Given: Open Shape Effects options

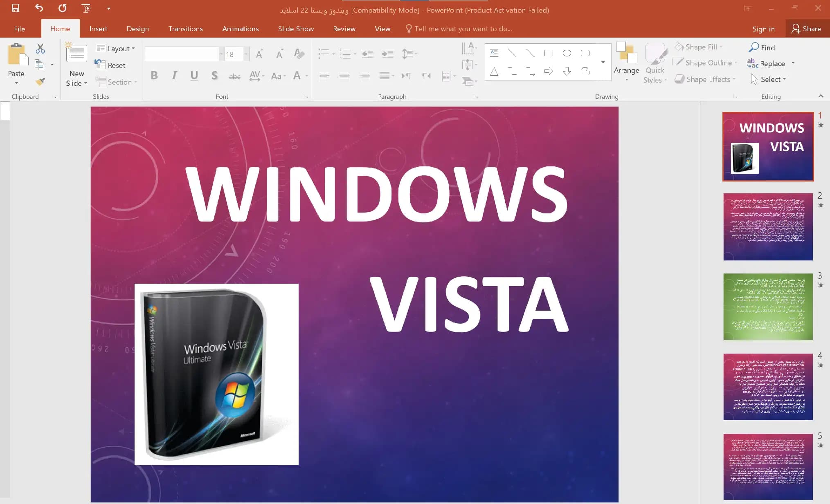Looking at the screenshot, I should [705, 79].
